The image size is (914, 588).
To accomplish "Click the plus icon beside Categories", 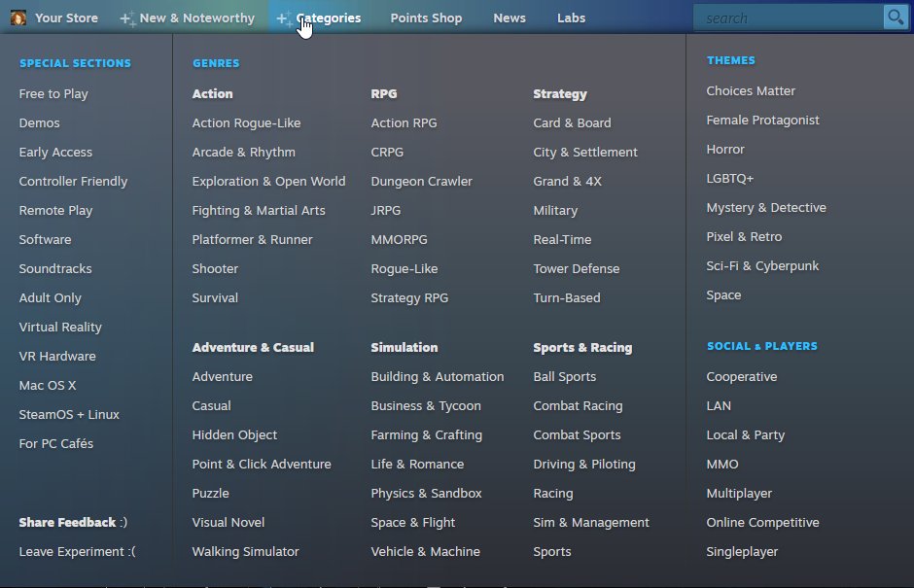I will click(x=283, y=17).
